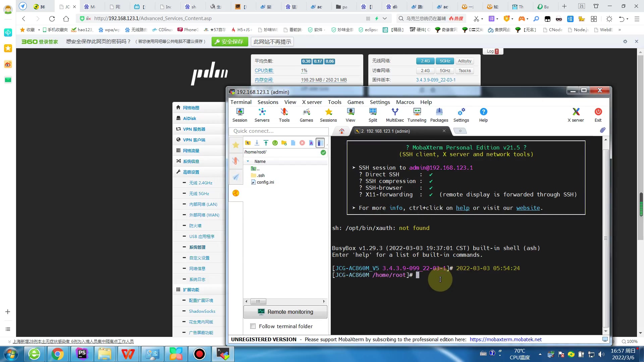Click the home tab icon in MobaXterm

pos(341,131)
